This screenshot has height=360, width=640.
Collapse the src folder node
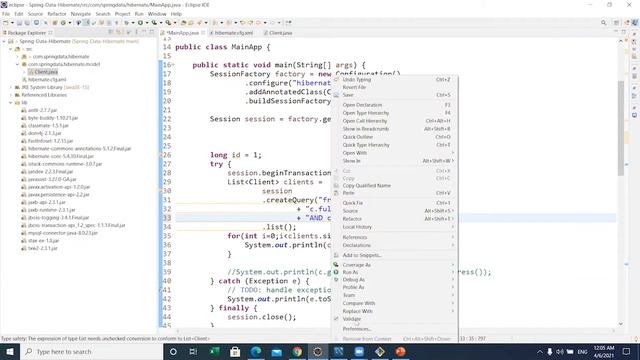point(11,49)
